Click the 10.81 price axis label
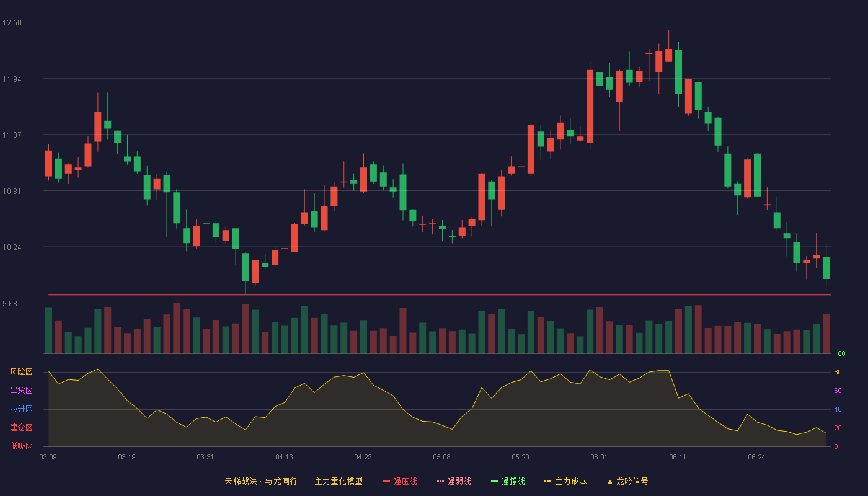The height and width of the screenshot is (496, 868). [12, 191]
